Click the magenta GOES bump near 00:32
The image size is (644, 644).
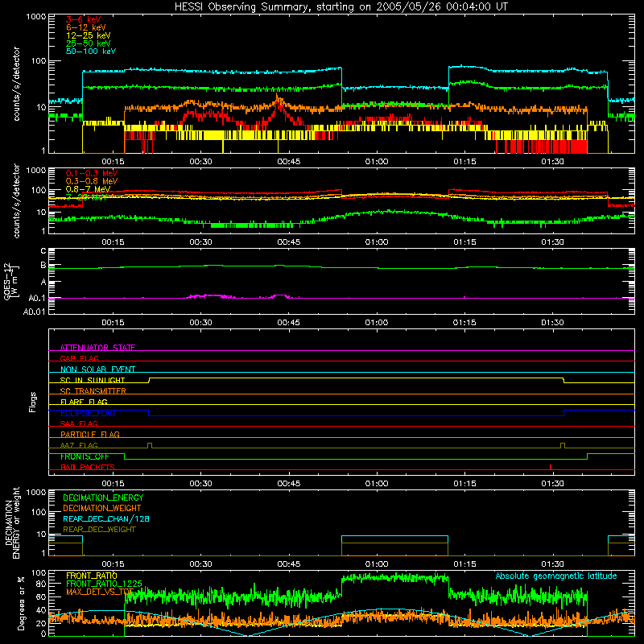(209, 295)
